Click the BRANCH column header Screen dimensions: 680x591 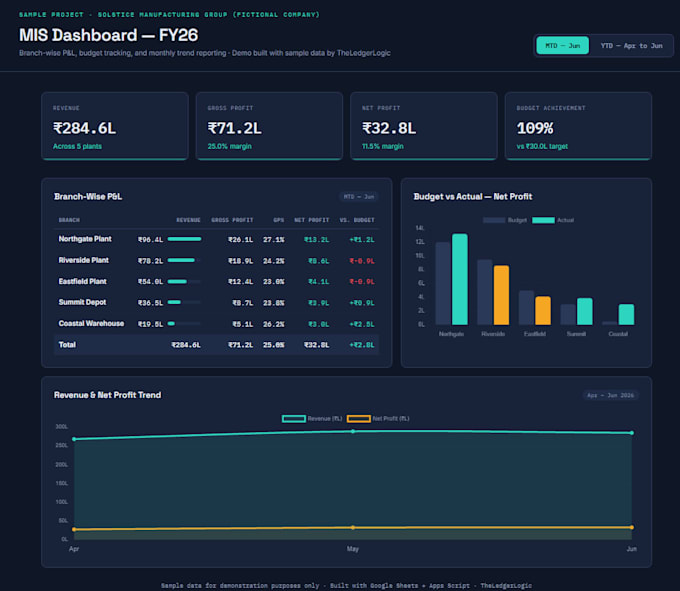click(69, 220)
